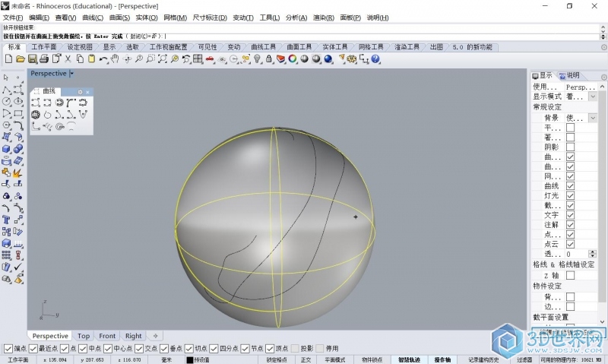Create a new file with New icon

(8, 59)
